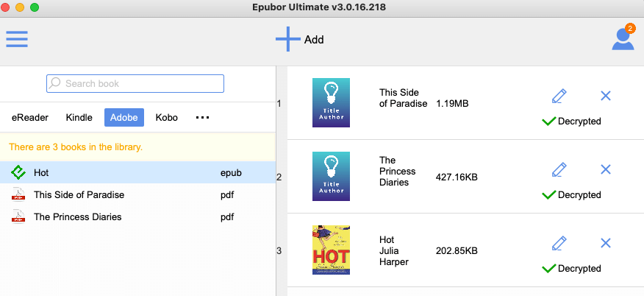Screen dimensions: 644x296
Task: Open the hamburger menu
Action: pyautogui.click(x=17, y=39)
